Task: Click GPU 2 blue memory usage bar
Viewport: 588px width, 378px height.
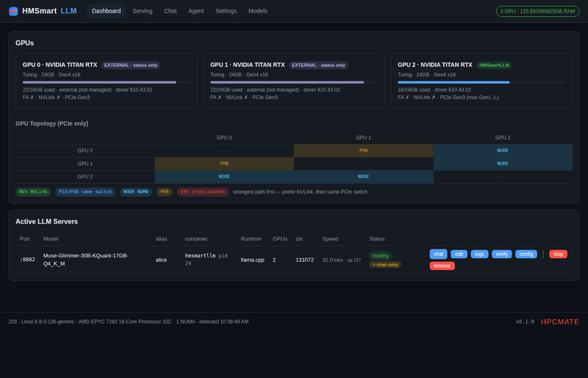Action: [481, 82]
